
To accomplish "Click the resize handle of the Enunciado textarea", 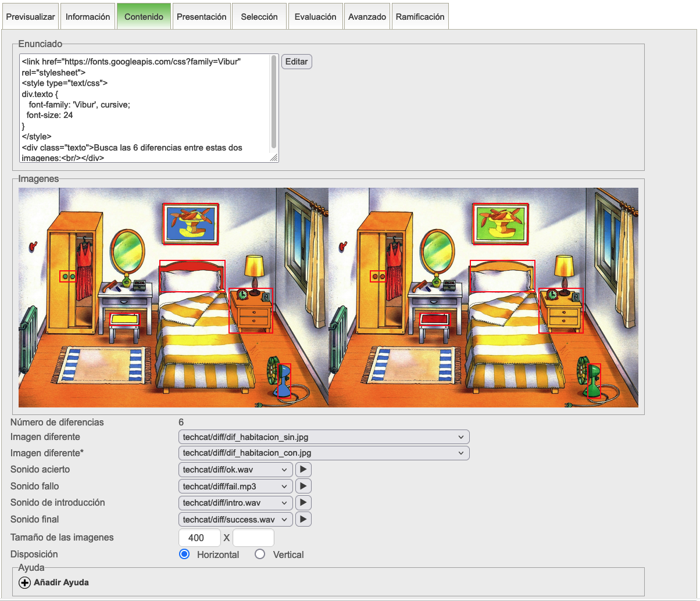I will pyautogui.click(x=274, y=158).
